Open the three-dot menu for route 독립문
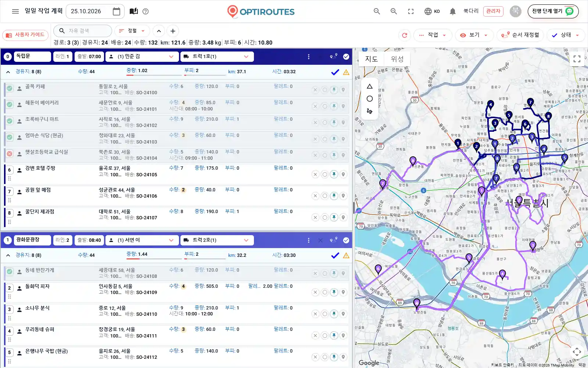The width and height of the screenshot is (588, 368). pyautogui.click(x=309, y=57)
